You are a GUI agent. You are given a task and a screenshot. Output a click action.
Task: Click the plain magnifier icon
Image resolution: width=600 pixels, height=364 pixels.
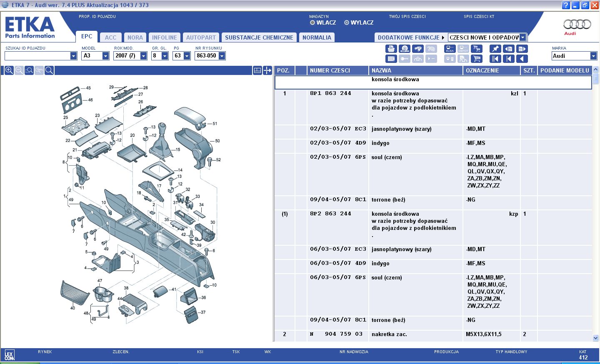(x=49, y=70)
